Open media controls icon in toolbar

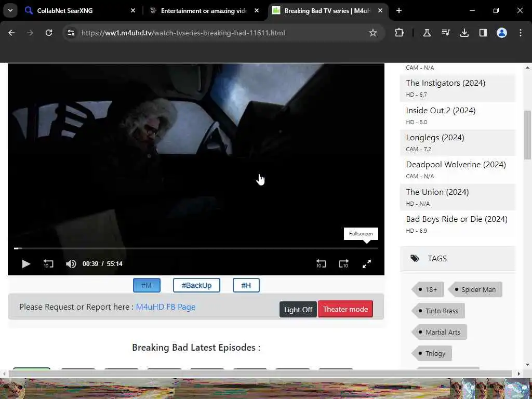446,33
